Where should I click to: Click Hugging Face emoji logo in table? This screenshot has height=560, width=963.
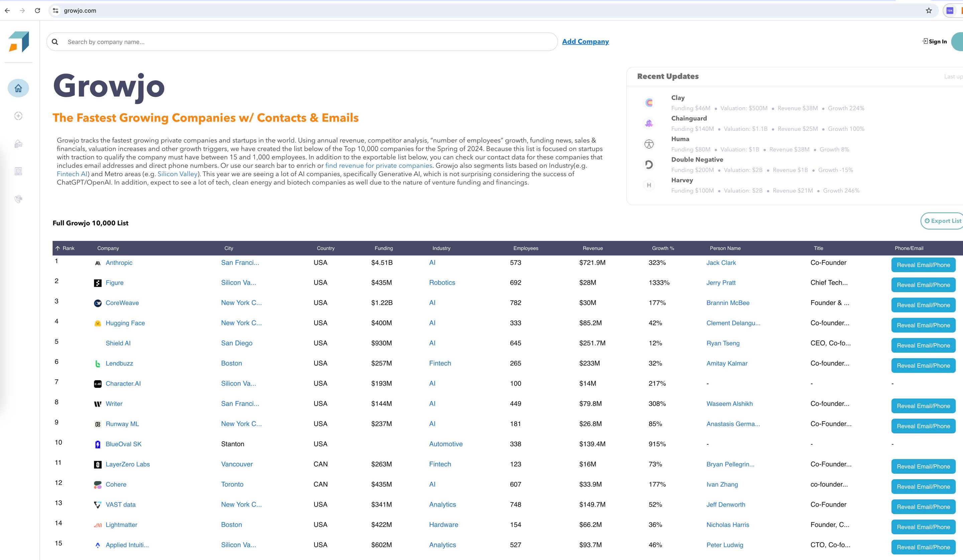(x=98, y=323)
